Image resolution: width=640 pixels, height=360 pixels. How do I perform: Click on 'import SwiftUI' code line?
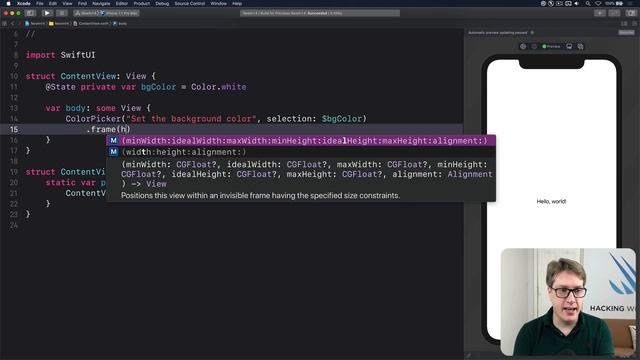coord(60,55)
